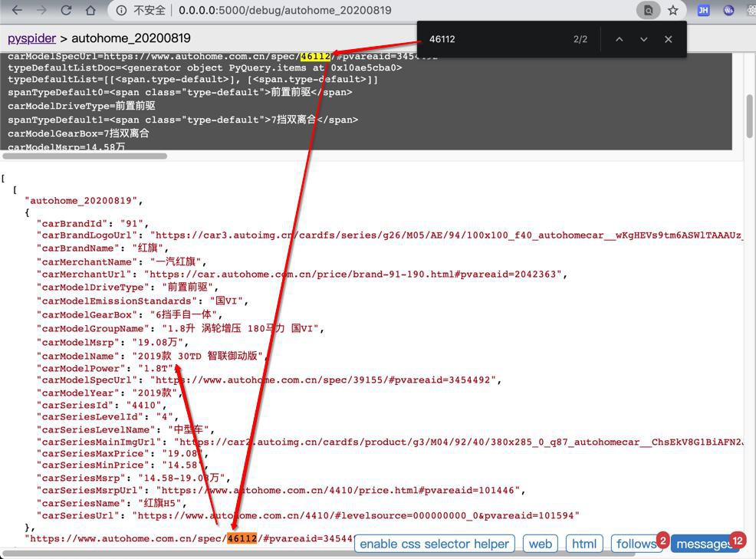Close the find-in-page bar
This screenshot has height=559, width=756.
(669, 40)
